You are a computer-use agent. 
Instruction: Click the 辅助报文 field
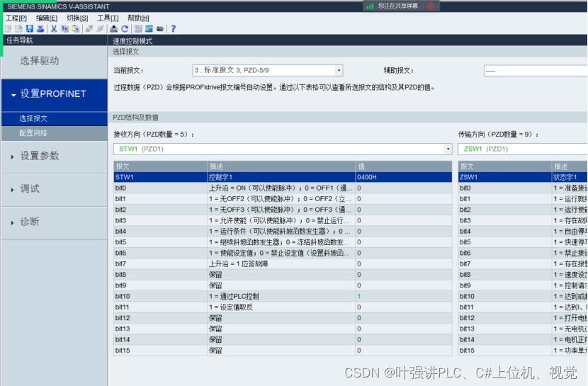536,70
